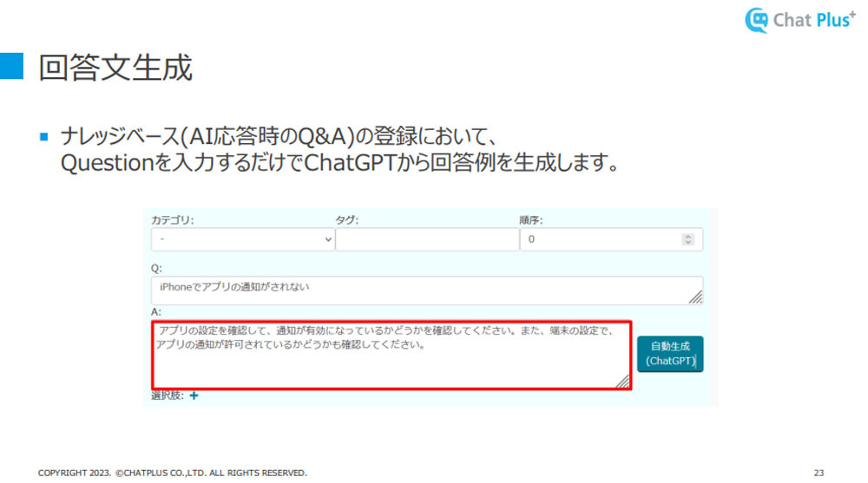
Task: Click the Questionを入力するだけで line
Action: pyautogui.click(x=340, y=163)
